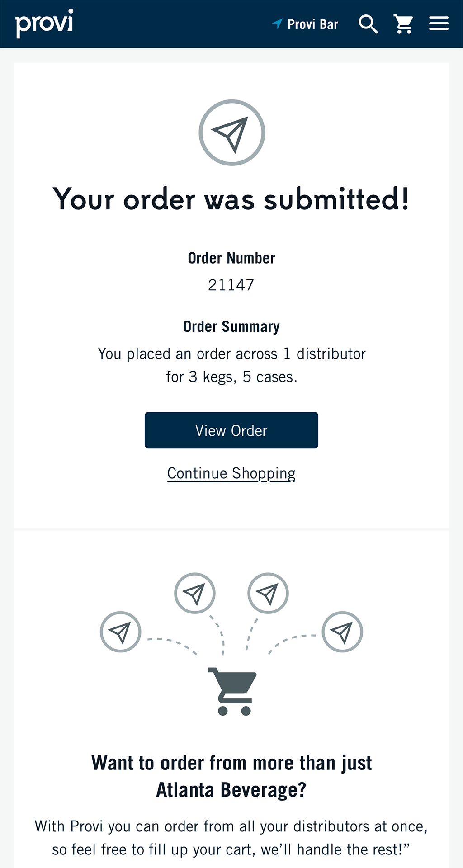Open the search magnifier icon
Screen dimensions: 463x868
click(x=368, y=24)
